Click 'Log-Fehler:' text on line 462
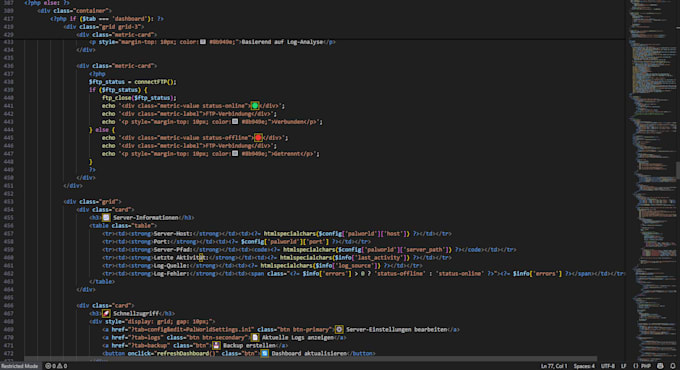This screenshot has width=680, height=370. coord(171,273)
